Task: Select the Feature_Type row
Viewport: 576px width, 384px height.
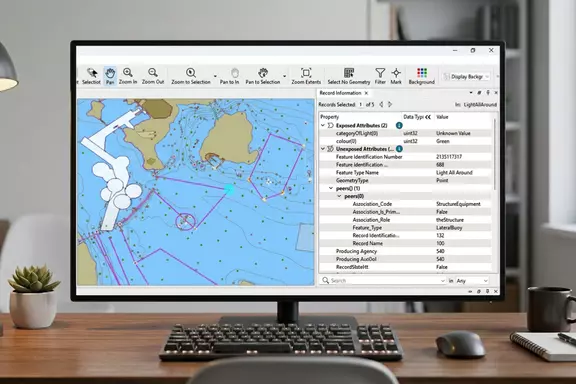Action: [406, 228]
